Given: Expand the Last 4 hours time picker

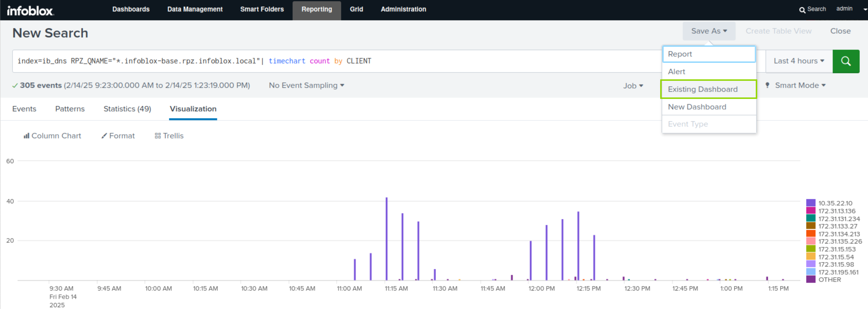Looking at the screenshot, I should click(x=799, y=61).
